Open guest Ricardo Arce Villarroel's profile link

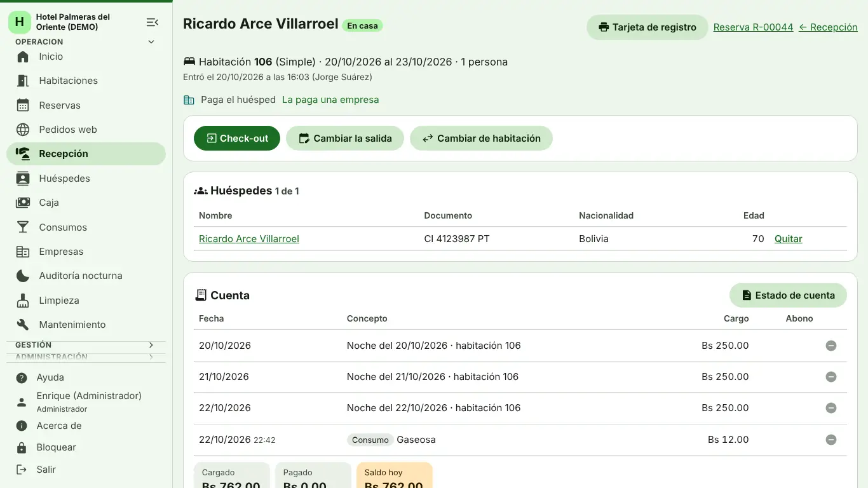[249, 239]
